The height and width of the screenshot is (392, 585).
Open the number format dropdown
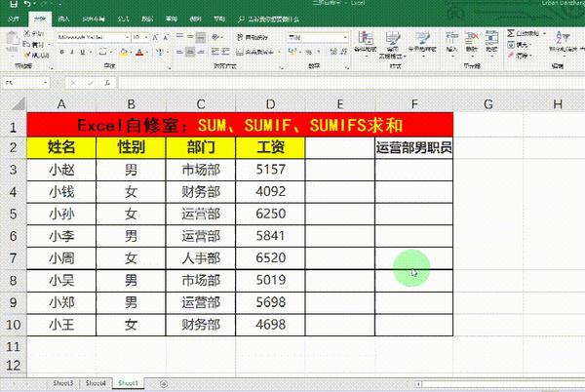[x=345, y=37]
